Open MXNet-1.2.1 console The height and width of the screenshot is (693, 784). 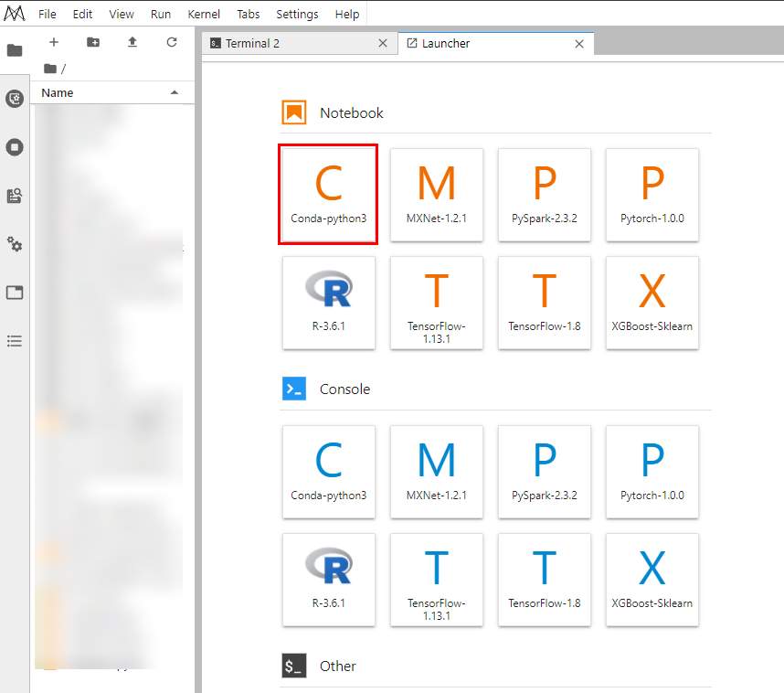point(437,472)
